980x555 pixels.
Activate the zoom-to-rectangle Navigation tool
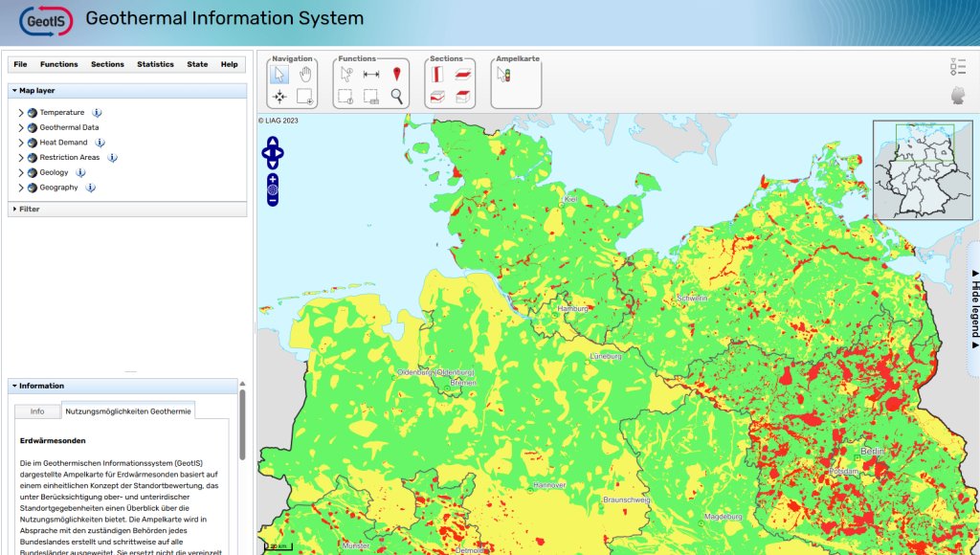coord(303,97)
